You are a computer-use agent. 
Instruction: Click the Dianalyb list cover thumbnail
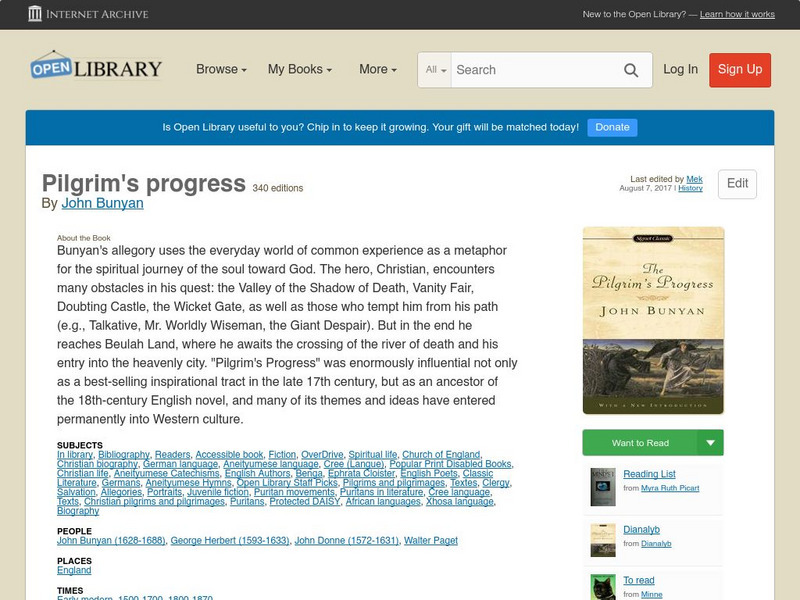603,540
